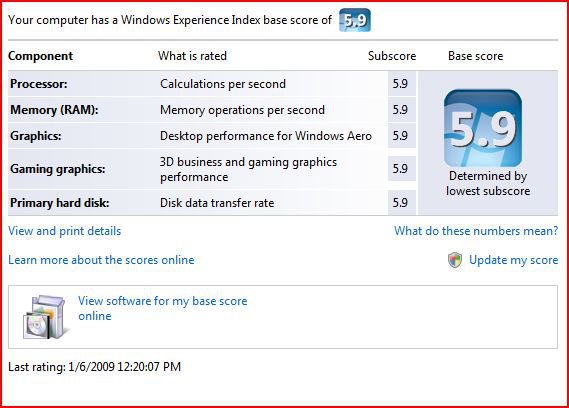Click the Component column header
This screenshot has height=408, width=569.
click(40, 56)
